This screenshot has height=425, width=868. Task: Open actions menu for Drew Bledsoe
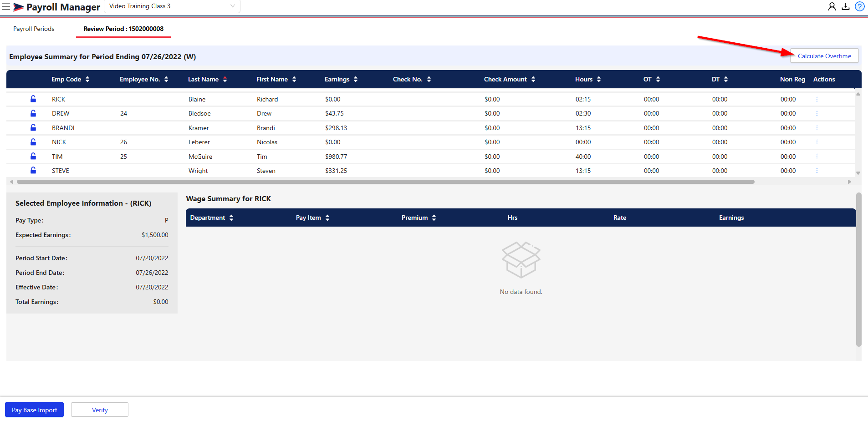pyautogui.click(x=817, y=113)
